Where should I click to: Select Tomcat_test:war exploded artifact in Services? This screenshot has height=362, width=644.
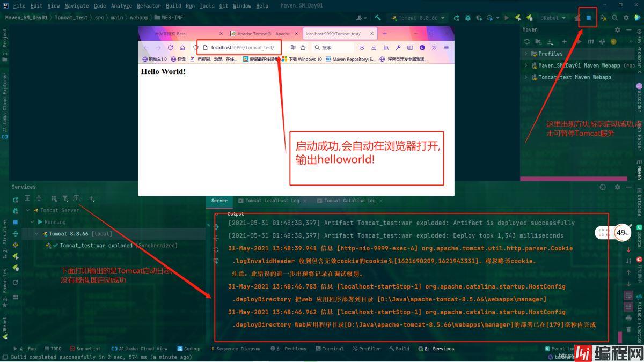pyautogui.click(x=96, y=246)
